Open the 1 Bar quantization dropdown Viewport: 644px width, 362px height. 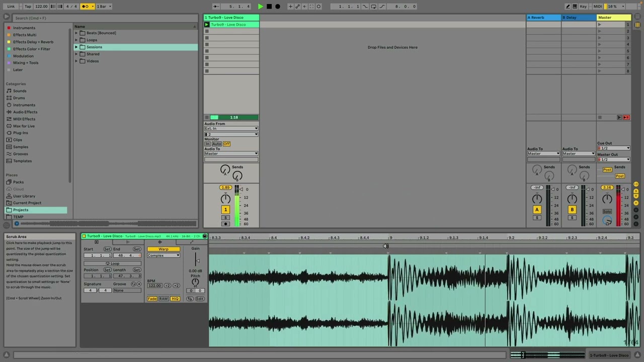coord(103,7)
